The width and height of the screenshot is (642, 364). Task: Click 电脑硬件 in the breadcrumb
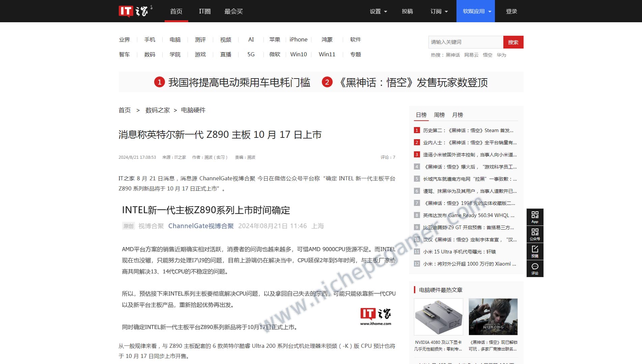pos(193,110)
